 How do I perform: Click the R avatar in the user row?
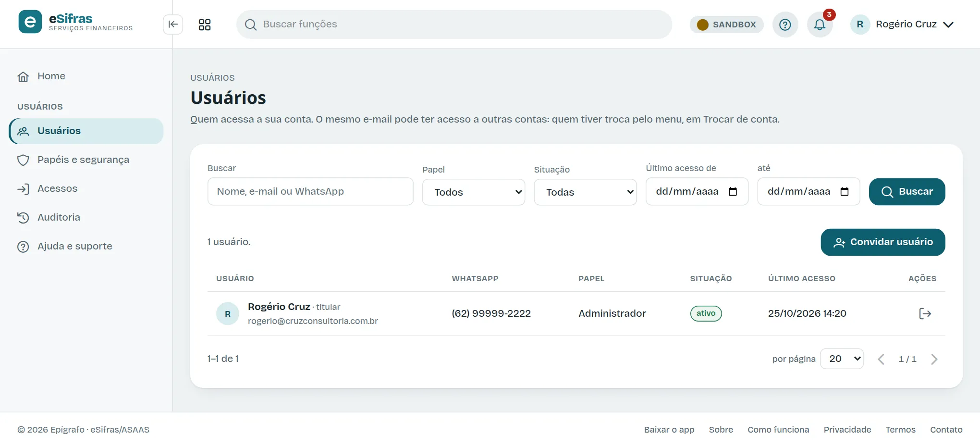pyautogui.click(x=228, y=314)
